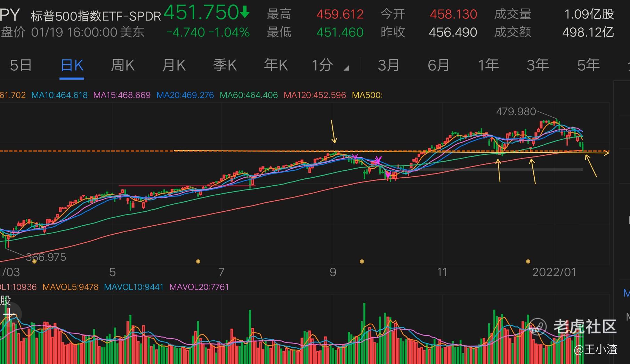Click the 2022/01 date axis label
This screenshot has width=630, height=364.
(x=554, y=272)
